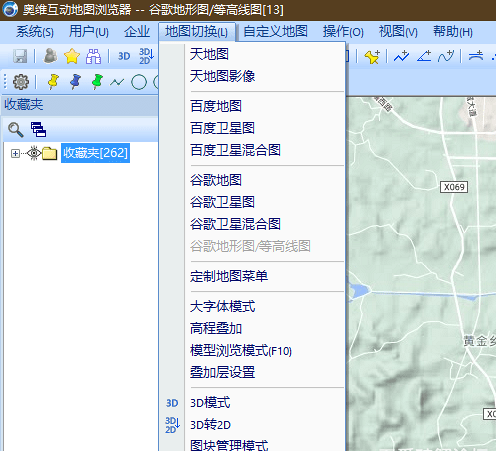Open the user contacts icon
496x451 pixels.
(51, 56)
